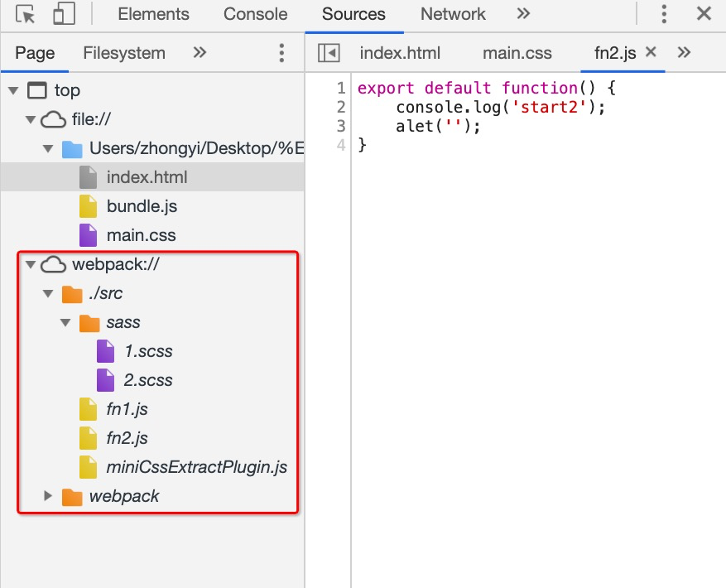Activate the inspect element picker icon

tap(26, 14)
